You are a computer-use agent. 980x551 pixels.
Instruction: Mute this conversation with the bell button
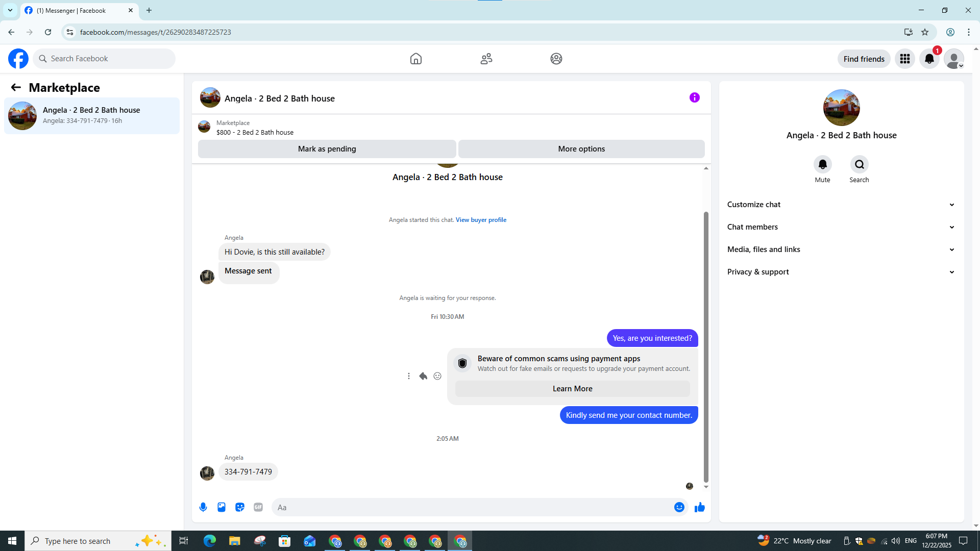(822, 164)
